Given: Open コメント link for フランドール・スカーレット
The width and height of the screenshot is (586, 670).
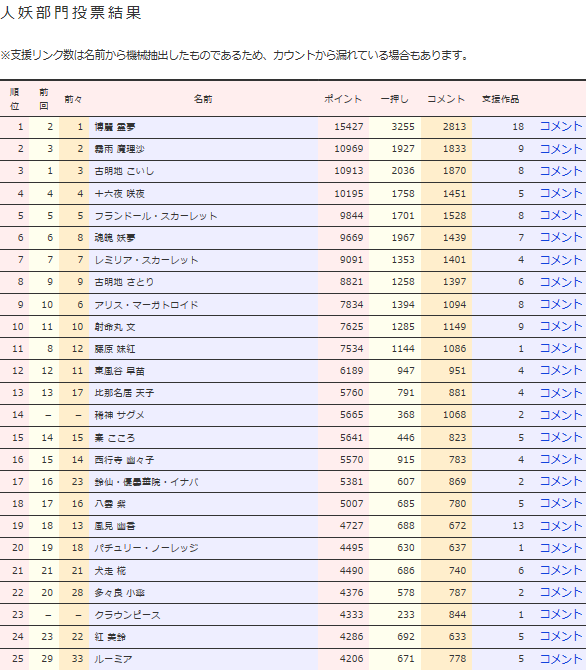Looking at the screenshot, I should tap(561, 215).
